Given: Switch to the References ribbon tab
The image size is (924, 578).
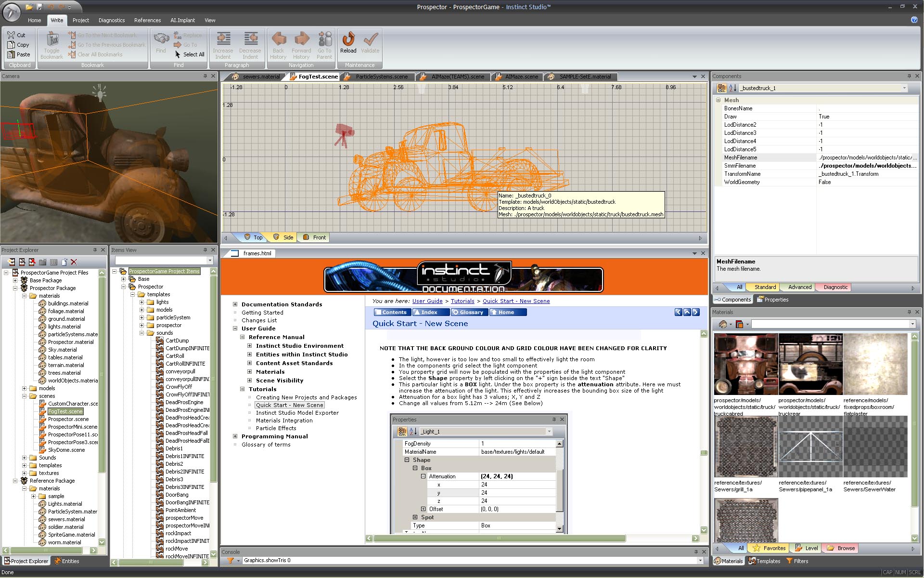Looking at the screenshot, I should click(x=147, y=20).
